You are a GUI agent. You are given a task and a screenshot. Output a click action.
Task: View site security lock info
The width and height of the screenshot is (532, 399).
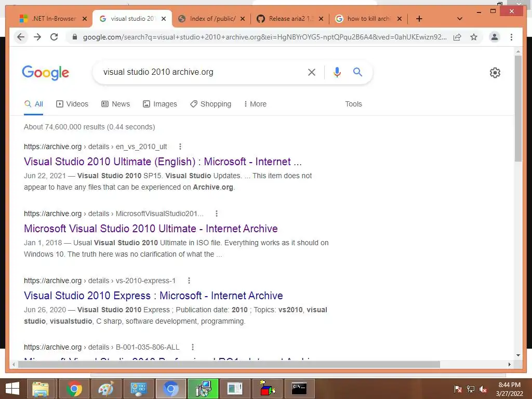pos(75,37)
